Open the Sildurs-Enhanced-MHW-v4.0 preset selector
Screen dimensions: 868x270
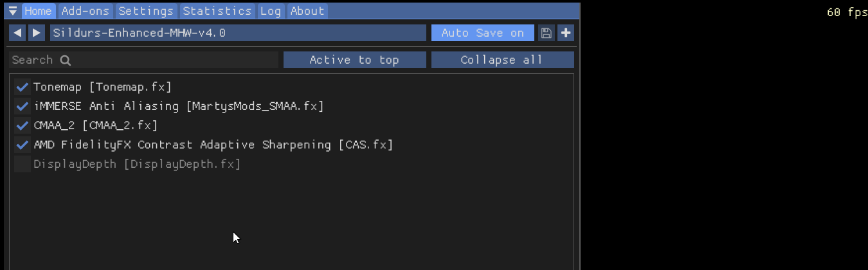click(x=238, y=33)
